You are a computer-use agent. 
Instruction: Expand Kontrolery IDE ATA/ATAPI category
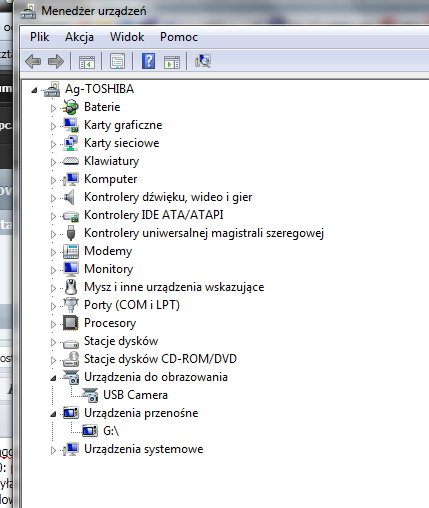click(53, 216)
